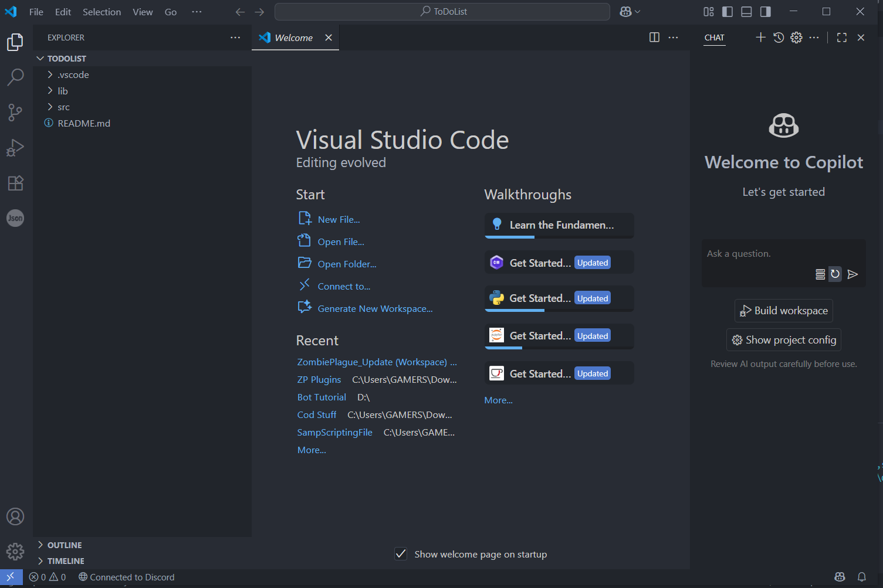Image resolution: width=883 pixels, height=588 pixels.
Task: Open Source Control view
Action: (15, 112)
